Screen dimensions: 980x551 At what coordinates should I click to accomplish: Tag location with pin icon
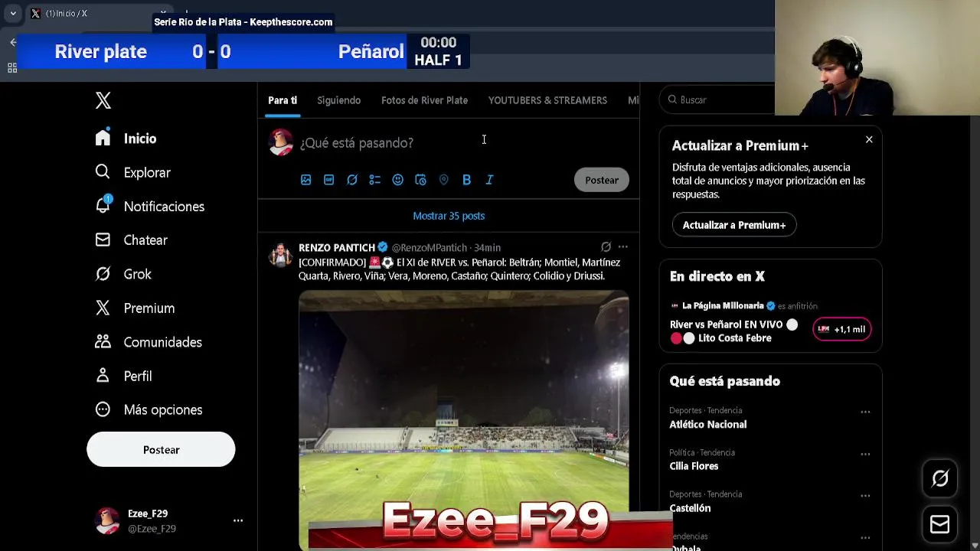click(x=443, y=180)
